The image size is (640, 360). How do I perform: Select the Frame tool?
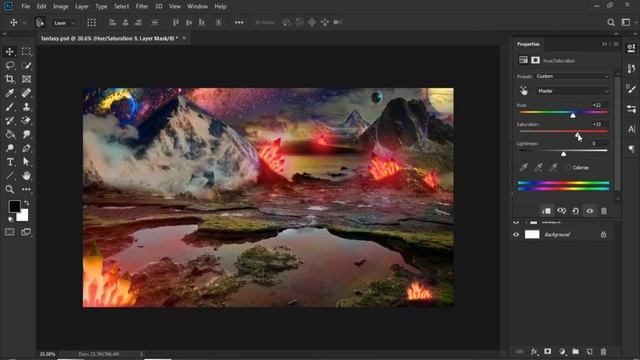tap(26, 79)
